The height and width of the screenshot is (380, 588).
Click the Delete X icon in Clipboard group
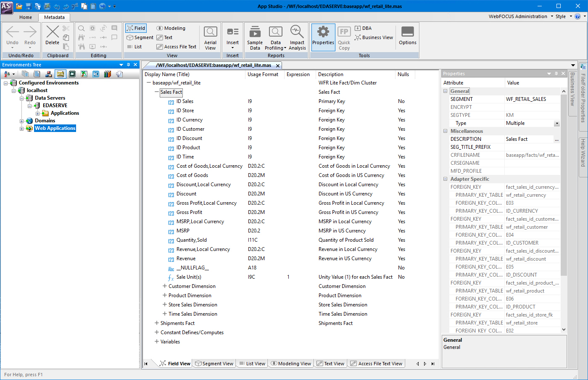click(53, 36)
